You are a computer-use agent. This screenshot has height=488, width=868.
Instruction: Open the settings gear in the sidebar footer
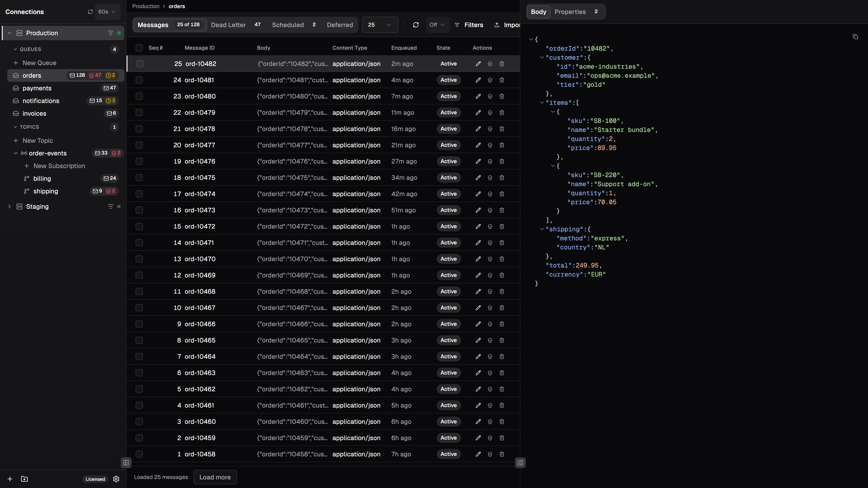[x=116, y=479]
